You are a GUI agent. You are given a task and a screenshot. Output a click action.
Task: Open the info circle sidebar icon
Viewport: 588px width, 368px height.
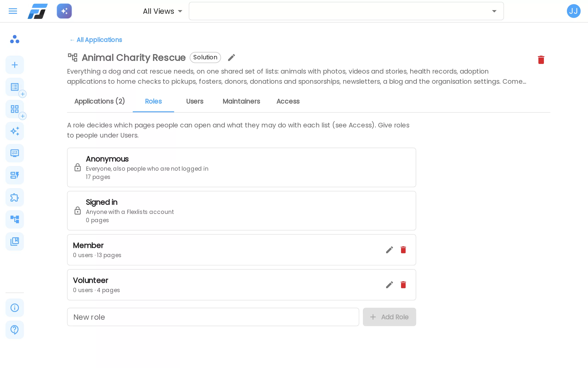[x=14, y=308]
